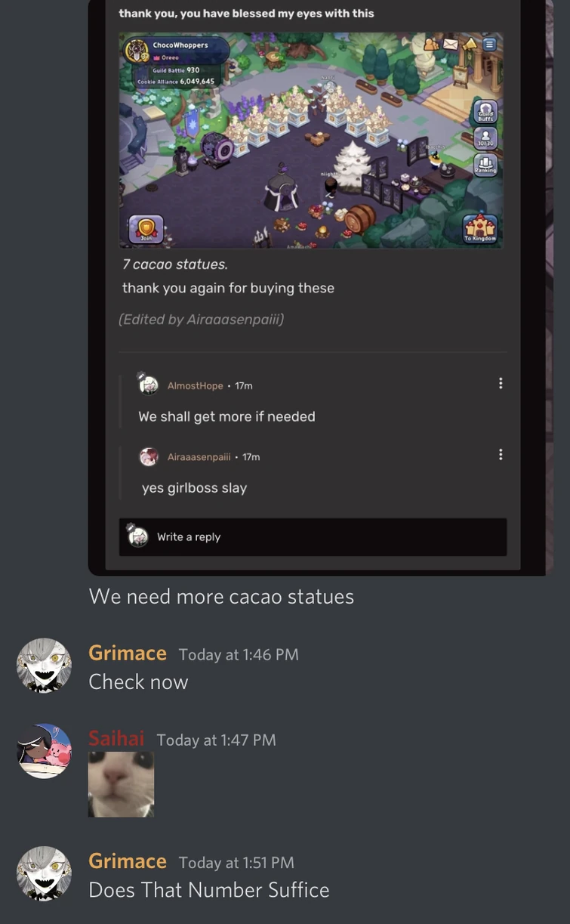Tap the mail envelope icon in the game image
Image resolution: width=570 pixels, height=924 pixels.
[451, 44]
